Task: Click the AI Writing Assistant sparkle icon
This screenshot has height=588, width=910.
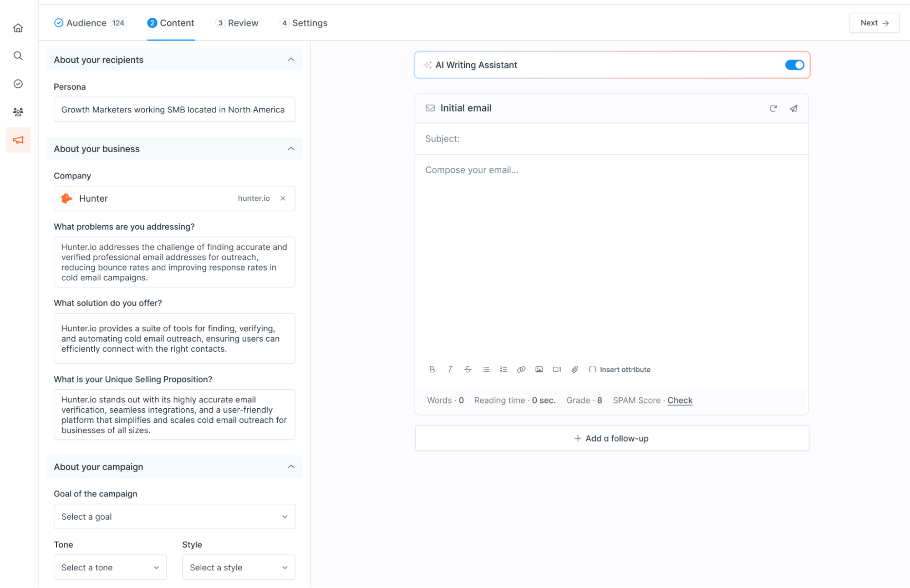Action: coord(427,65)
